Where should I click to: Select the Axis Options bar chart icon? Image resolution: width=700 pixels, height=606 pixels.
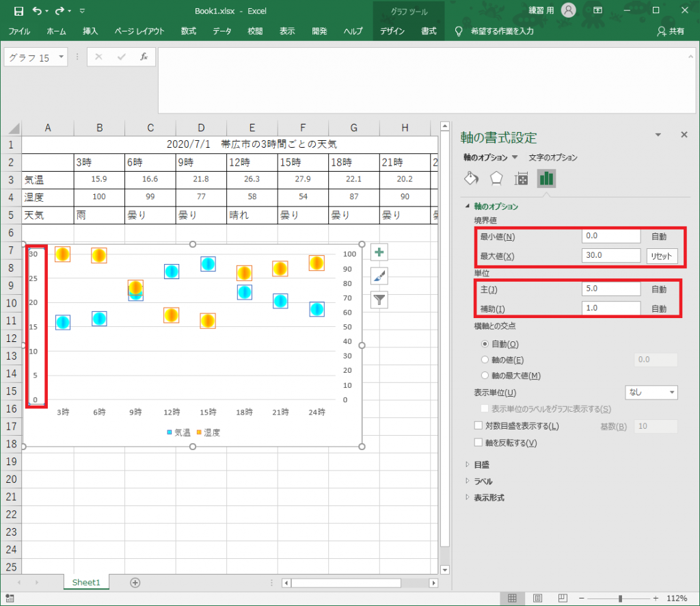click(x=546, y=179)
